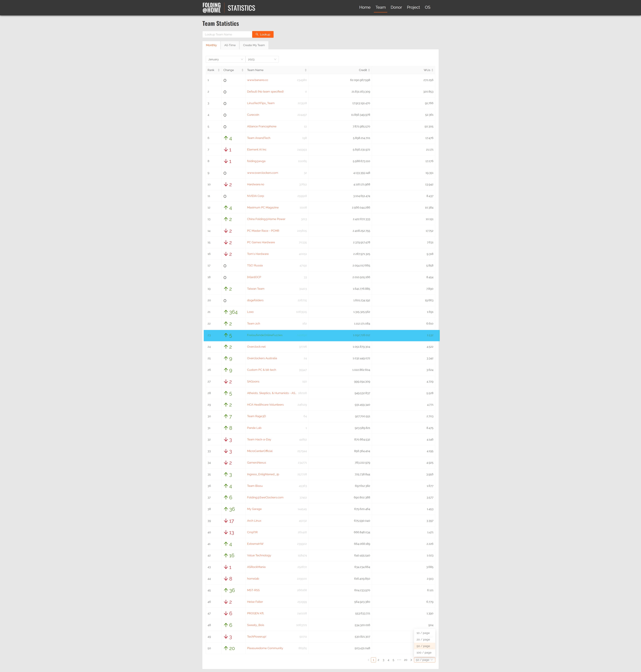Click current page 1 in pagination
The image size is (641, 672).
pos(373,660)
